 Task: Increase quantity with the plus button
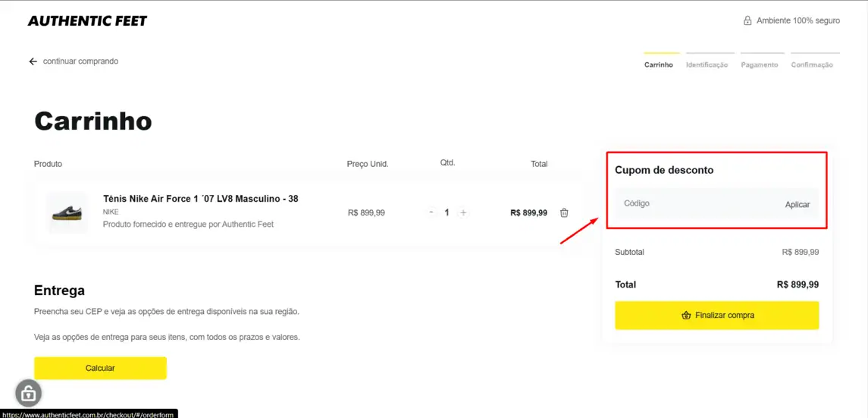[x=463, y=212]
